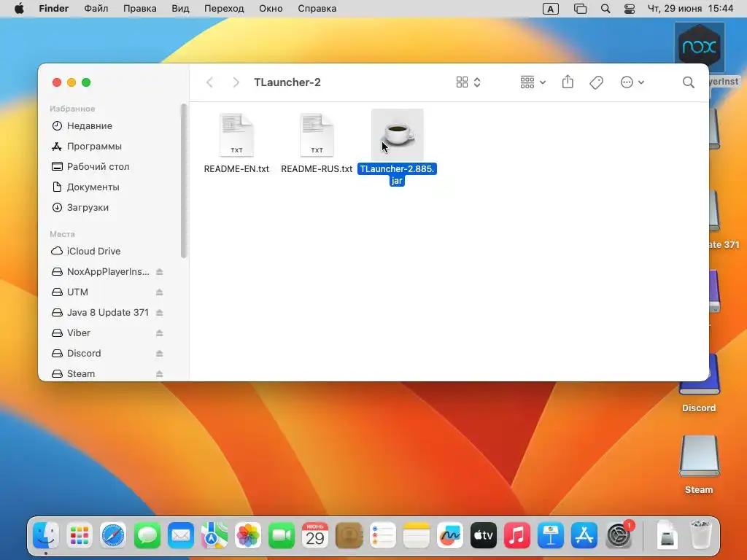Open Mail from the Dock
The width and height of the screenshot is (747, 560).
(x=181, y=535)
